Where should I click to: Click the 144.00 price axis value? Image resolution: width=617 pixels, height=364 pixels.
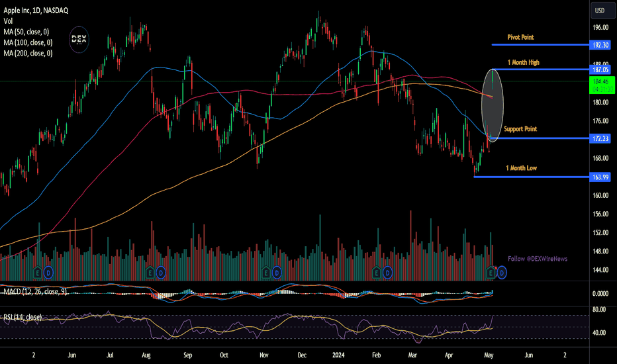[x=600, y=270]
